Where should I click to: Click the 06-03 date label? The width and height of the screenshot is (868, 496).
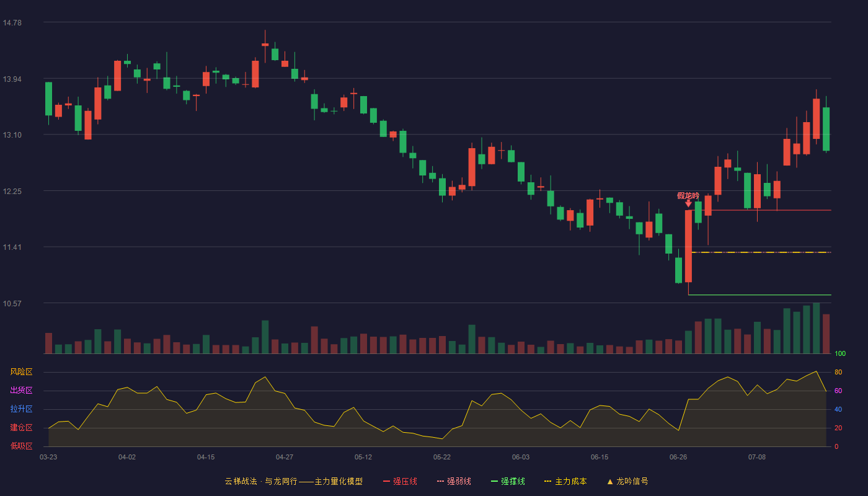521,457
